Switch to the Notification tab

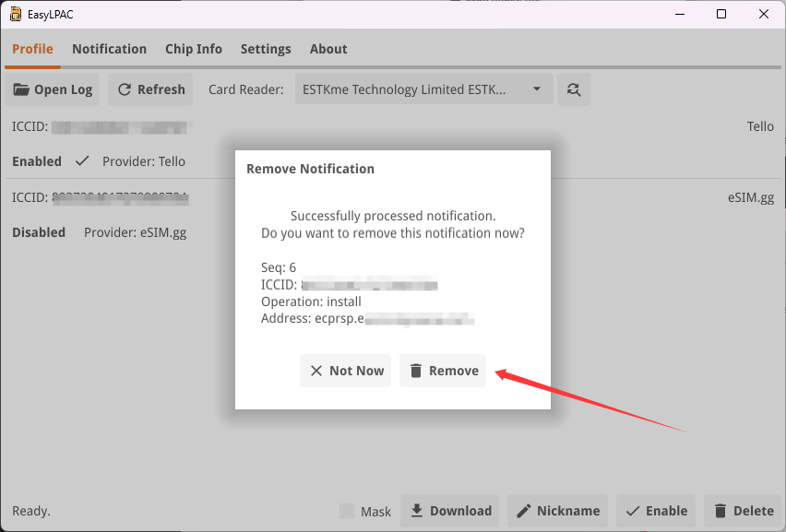pos(109,49)
